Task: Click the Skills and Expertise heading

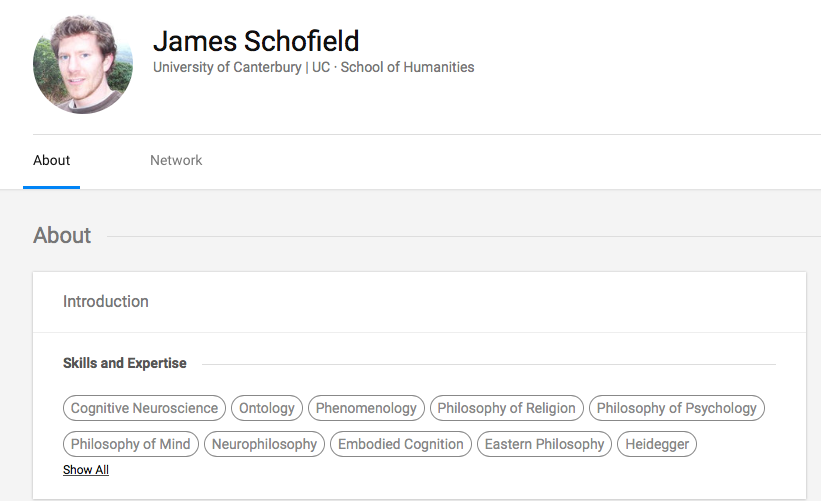Action: pos(125,363)
